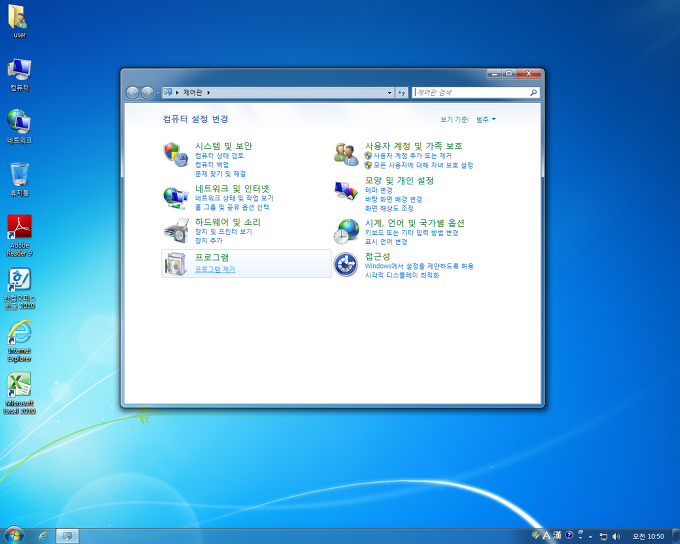Screen dimensions: 680x544
Task: Click the 제어판 breadcrumb segment
Action: pos(193,92)
